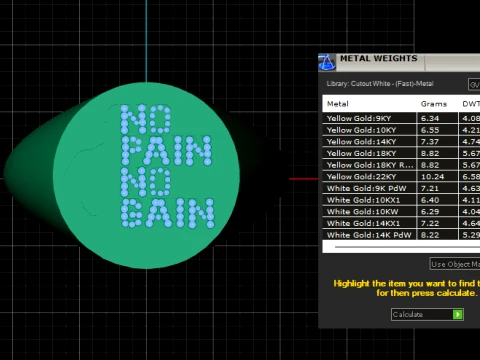Click the Grams column header
Screen dimensions: 480x360
(433, 104)
